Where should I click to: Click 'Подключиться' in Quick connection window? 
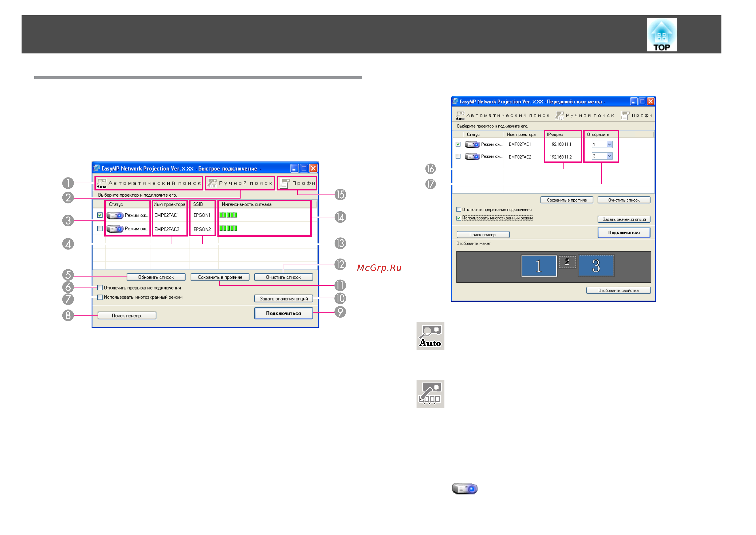[x=283, y=313]
